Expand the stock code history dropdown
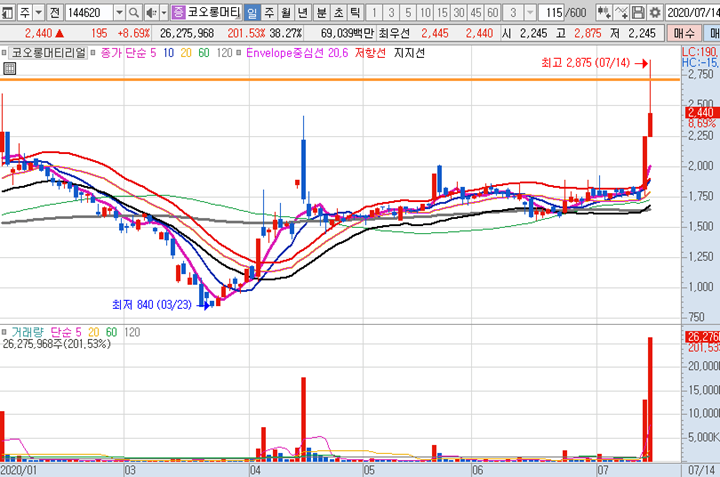Screen dimensions: 720x477 [119, 13]
